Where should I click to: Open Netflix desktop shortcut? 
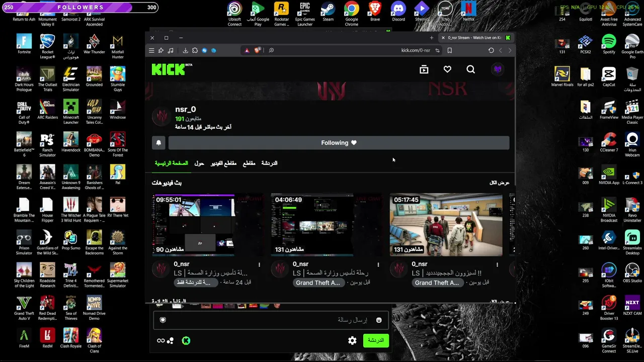468,12
